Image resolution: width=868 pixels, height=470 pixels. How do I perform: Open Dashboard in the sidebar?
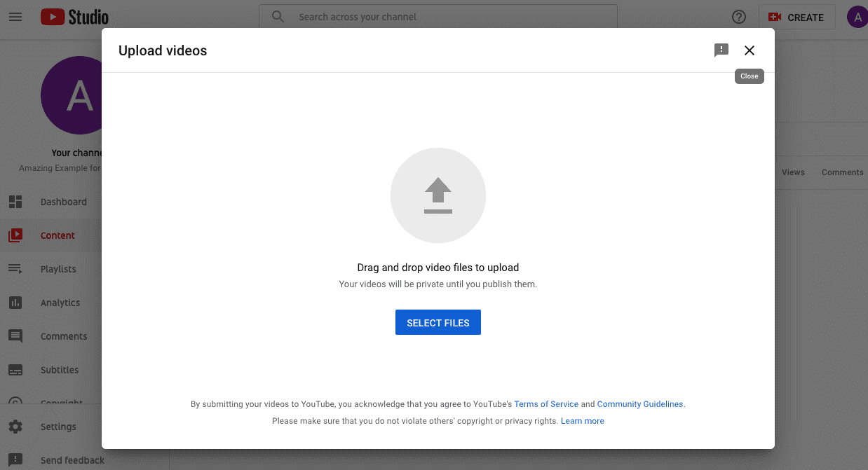(63, 202)
